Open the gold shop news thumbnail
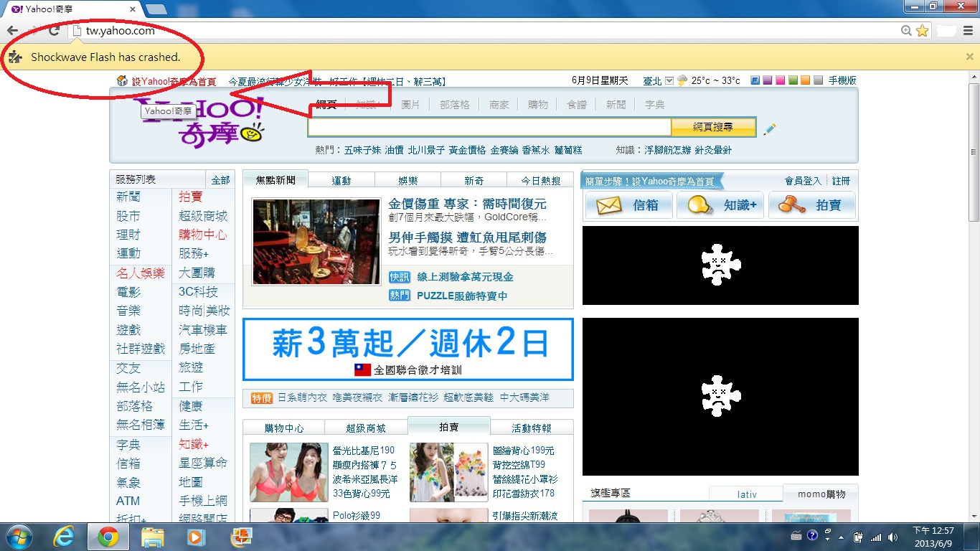 [316, 242]
